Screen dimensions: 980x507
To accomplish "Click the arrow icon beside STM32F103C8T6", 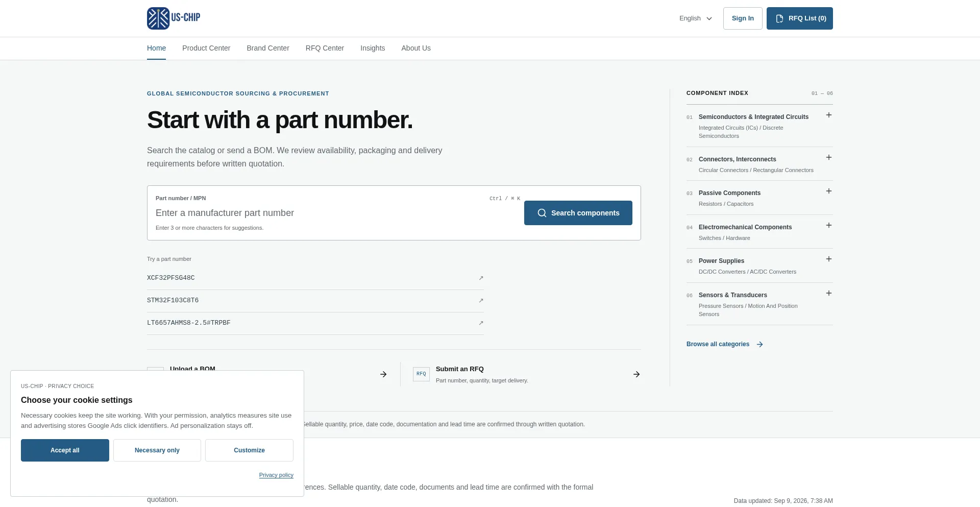I will coord(481,301).
